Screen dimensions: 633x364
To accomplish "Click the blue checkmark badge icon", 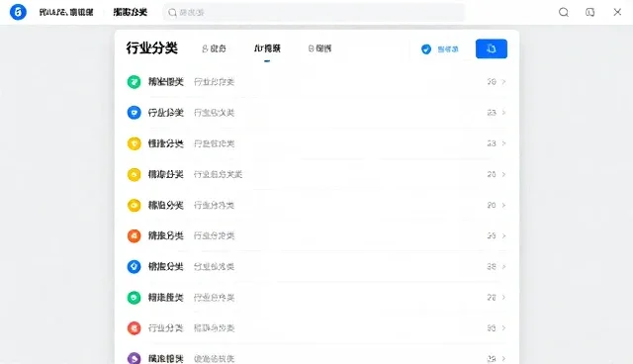I will click(x=426, y=49).
